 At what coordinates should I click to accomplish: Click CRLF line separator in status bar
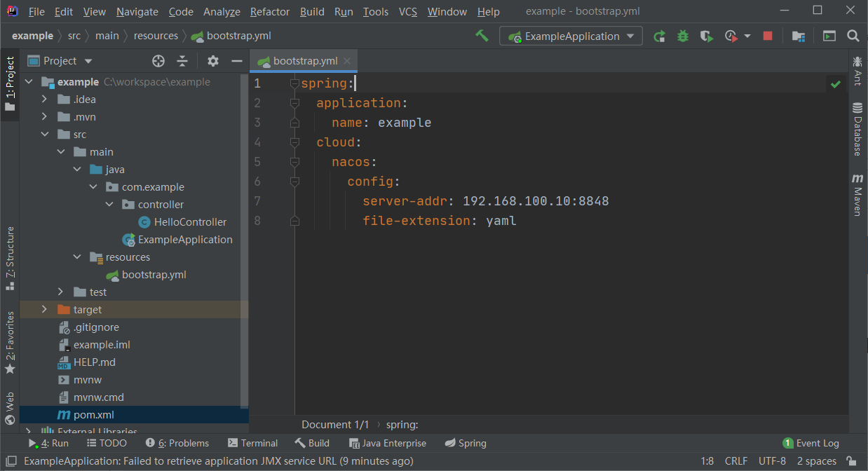coord(736,461)
